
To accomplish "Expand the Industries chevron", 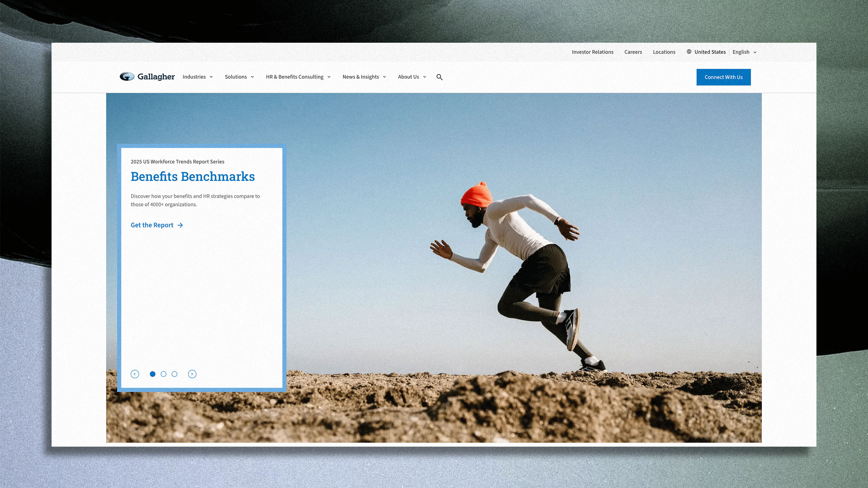I will tap(211, 77).
